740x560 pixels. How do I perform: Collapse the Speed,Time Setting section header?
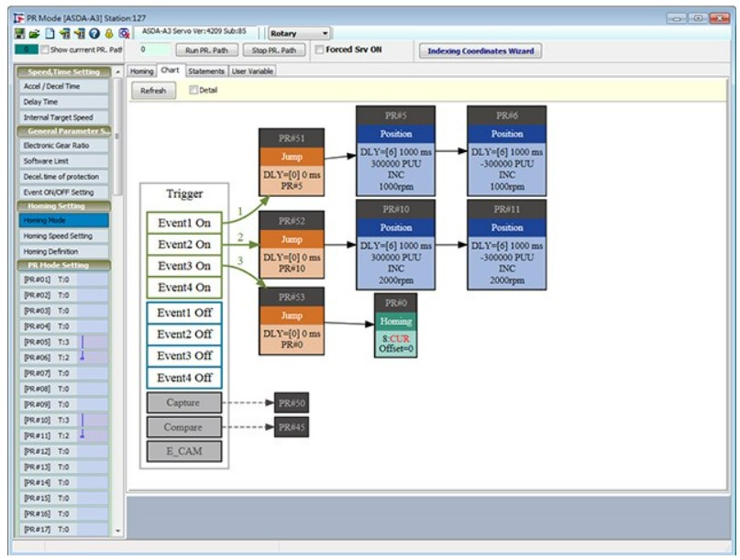tap(63, 71)
